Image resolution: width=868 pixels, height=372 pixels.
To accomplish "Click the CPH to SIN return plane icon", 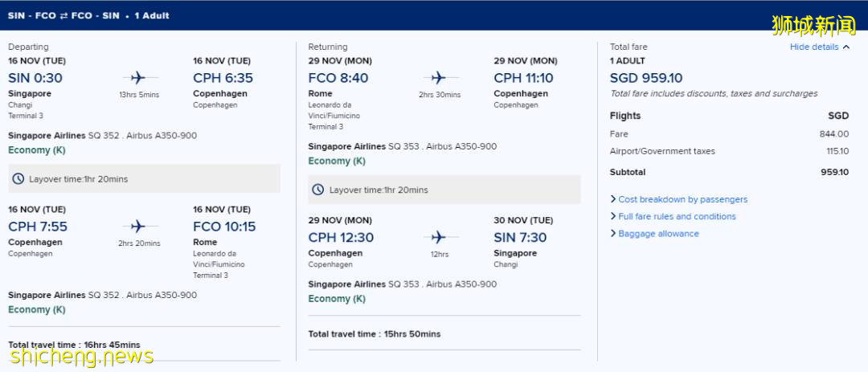I will (438, 237).
